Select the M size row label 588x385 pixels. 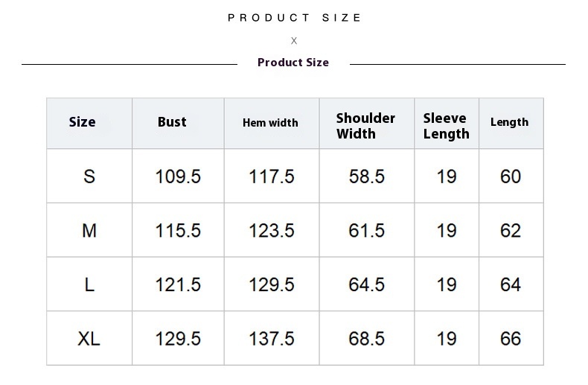coord(89,231)
